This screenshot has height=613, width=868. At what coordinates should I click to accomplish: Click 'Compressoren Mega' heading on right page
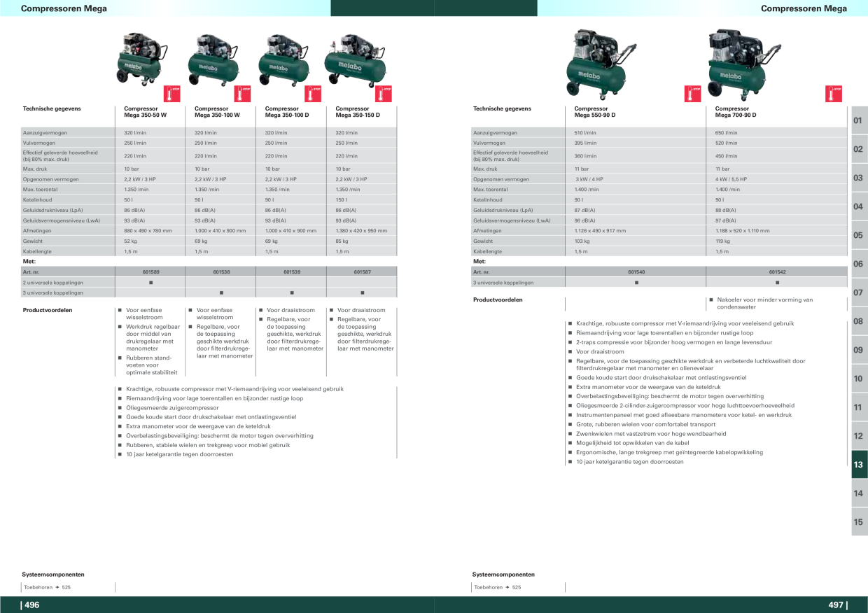click(x=804, y=8)
